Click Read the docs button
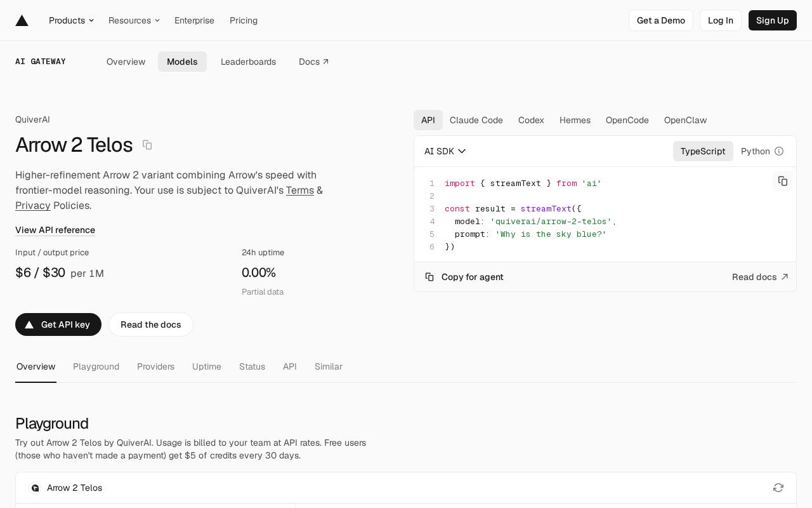Image resolution: width=812 pixels, height=508 pixels. tap(151, 324)
